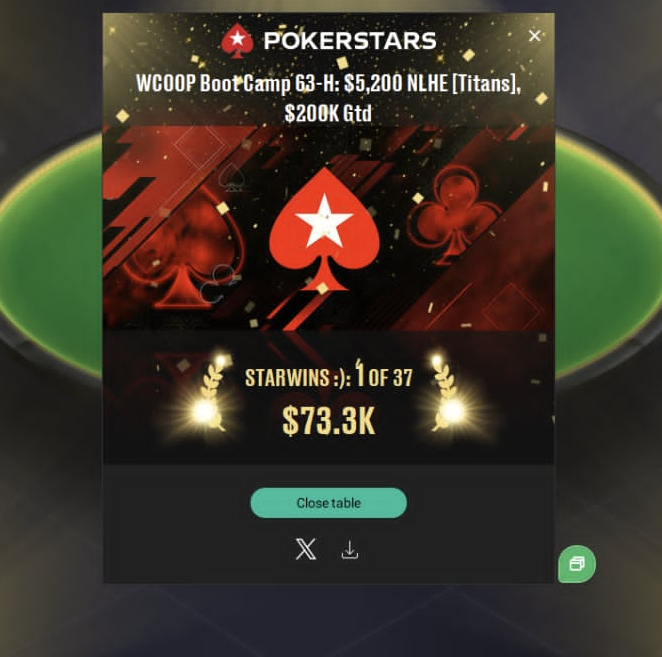
Task: Click the POKERSTARS wordmark text
Action: [350, 41]
